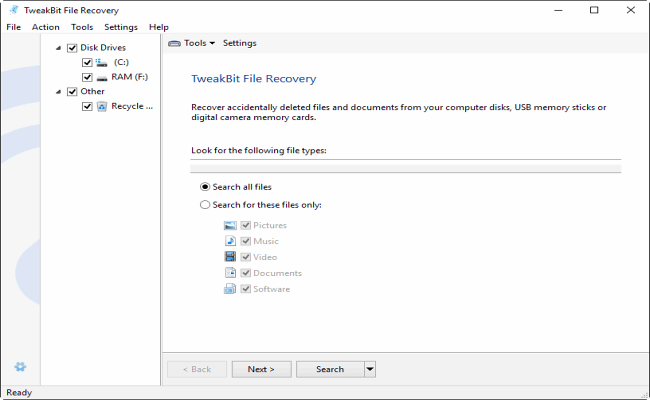This screenshot has height=400, width=650.
Task: Open the Search button dropdown arrow
Action: (x=370, y=369)
